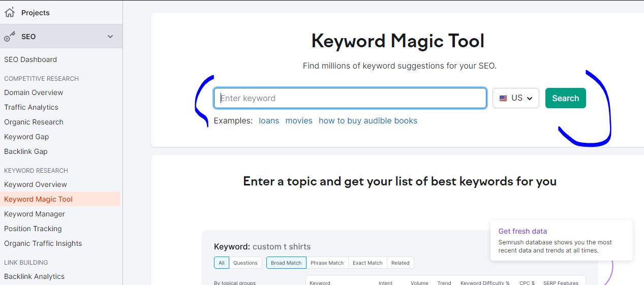Select the Related tab
The image size is (644, 285).
tap(401, 263)
